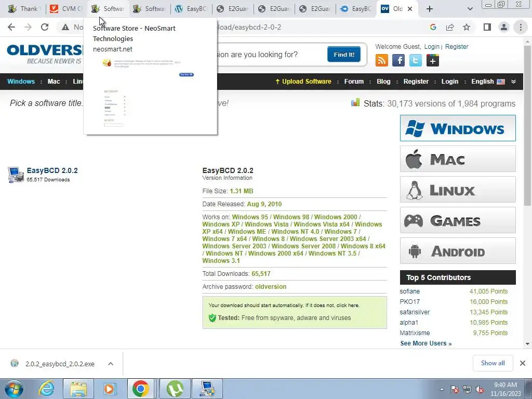This screenshot has width=532, height=399.
Task: Toggle the browser side panel icon
Action: [487, 27]
